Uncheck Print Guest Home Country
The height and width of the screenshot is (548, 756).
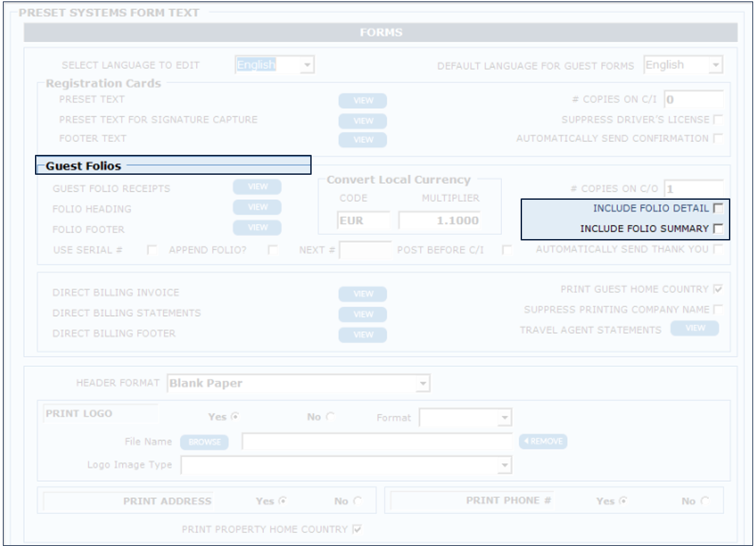point(718,290)
